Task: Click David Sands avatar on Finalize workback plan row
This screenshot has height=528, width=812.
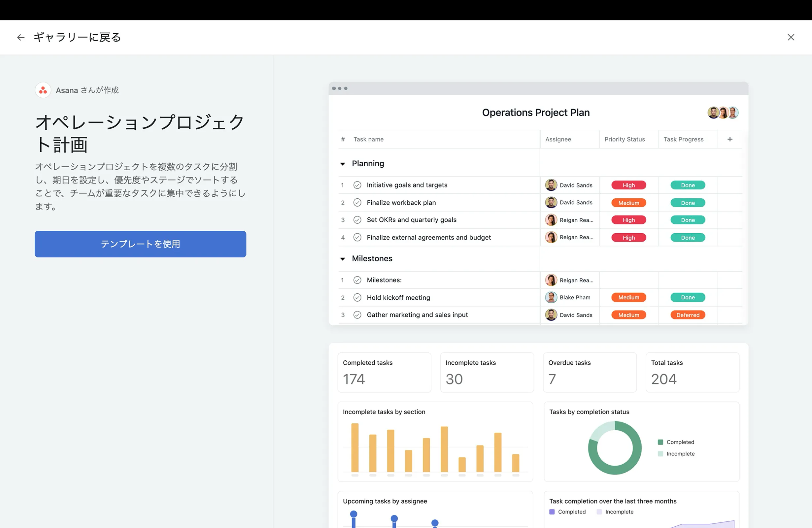Action: [551, 202]
